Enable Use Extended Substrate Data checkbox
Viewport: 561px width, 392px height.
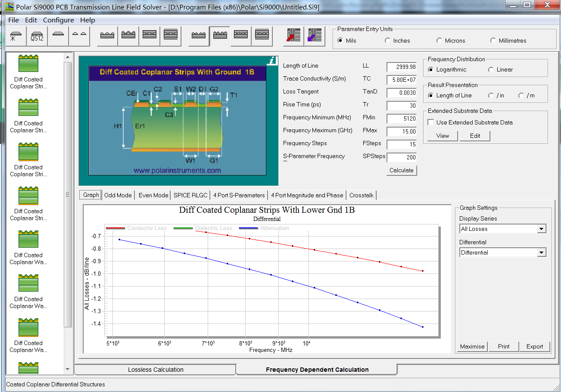tap(431, 122)
